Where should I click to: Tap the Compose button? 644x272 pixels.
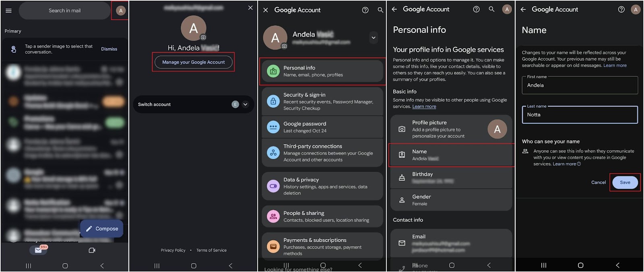coord(102,229)
